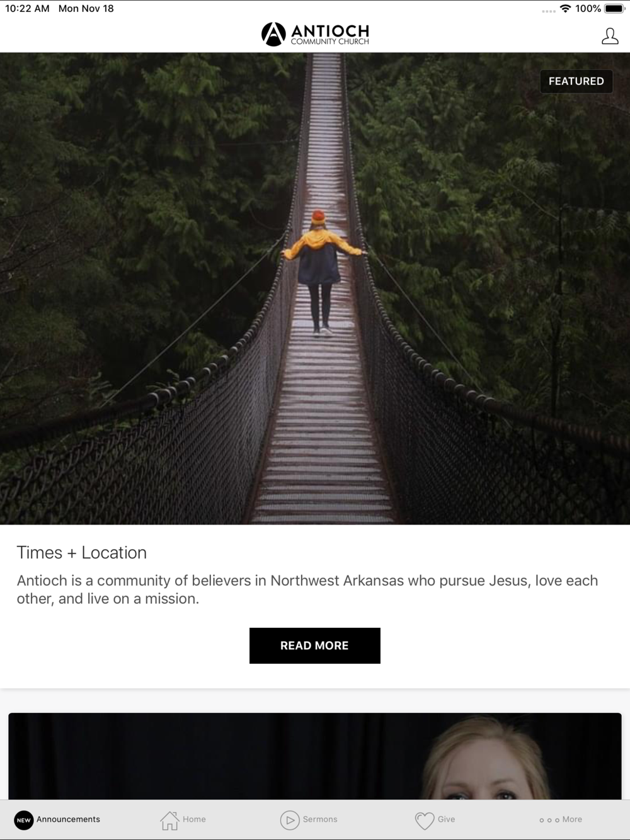
Task: Expand the More menu label
Action: tap(572, 819)
